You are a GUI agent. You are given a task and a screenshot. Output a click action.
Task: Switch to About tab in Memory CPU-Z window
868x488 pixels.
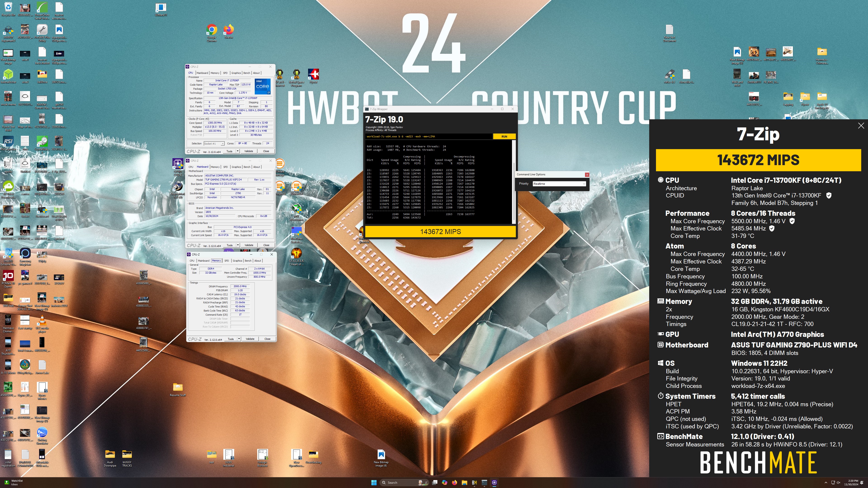[x=257, y=261]
